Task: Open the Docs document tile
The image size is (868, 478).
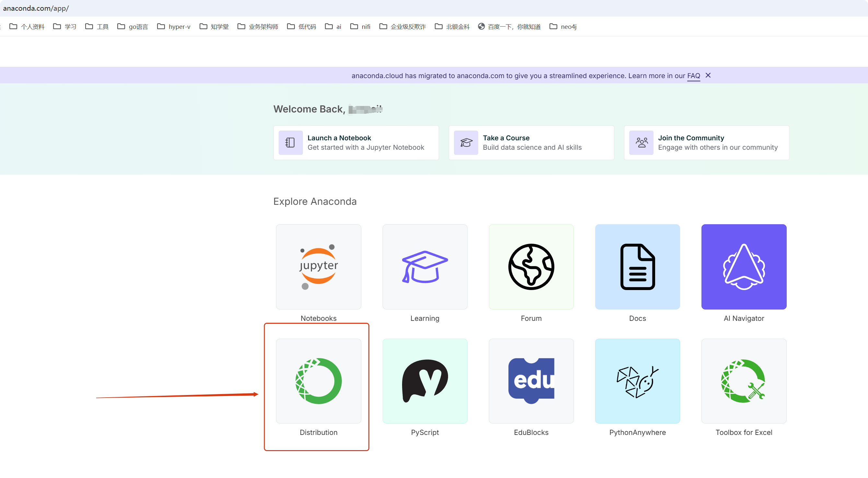Action: 637,267
